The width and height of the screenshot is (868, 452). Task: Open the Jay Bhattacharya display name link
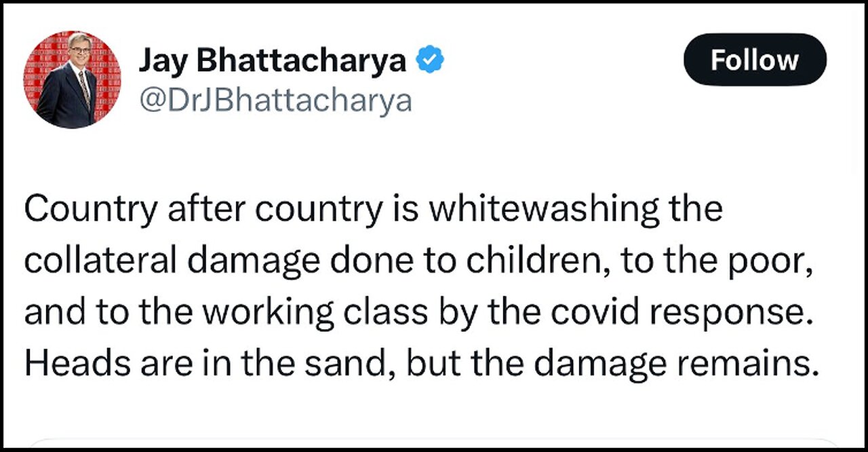pos(273,61)
